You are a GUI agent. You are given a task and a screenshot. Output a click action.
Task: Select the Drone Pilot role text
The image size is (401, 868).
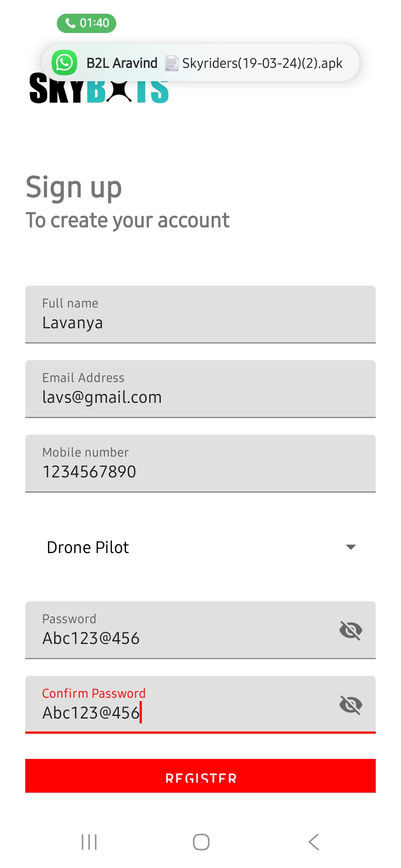[88, 547]
